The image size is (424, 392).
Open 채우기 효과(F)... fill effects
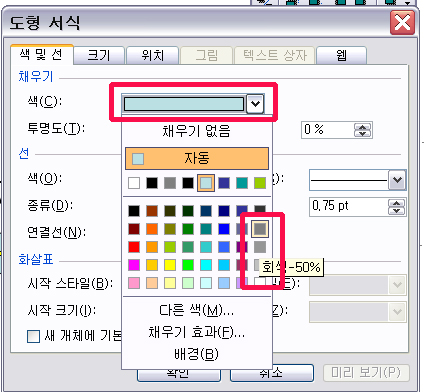(x=197, y=332)
